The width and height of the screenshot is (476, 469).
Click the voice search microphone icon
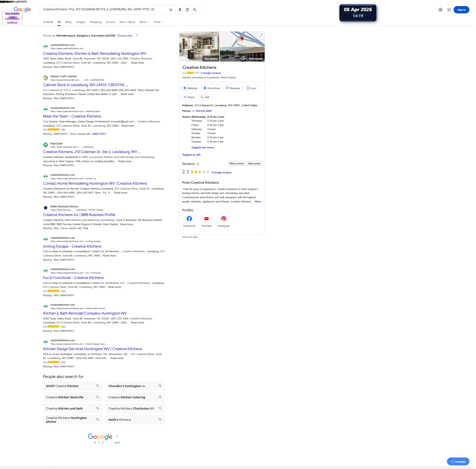(x=180, y=10)
